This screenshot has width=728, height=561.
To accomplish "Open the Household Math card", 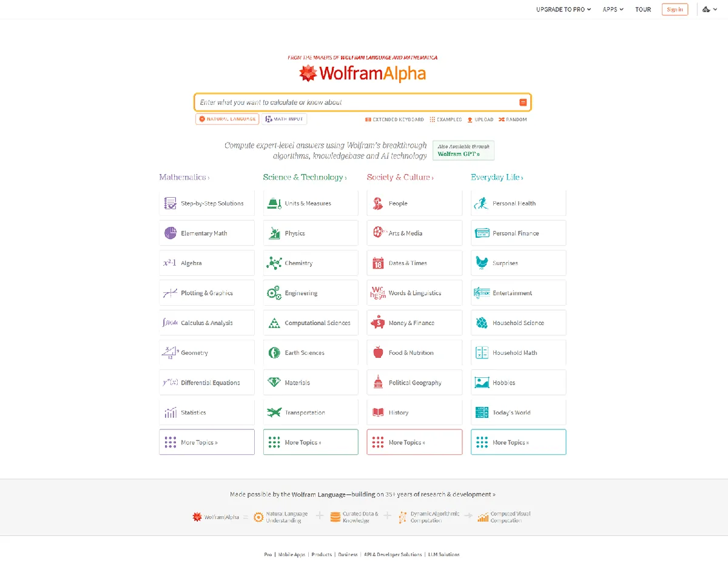I will pyautogui.click(x=518, y=352).
